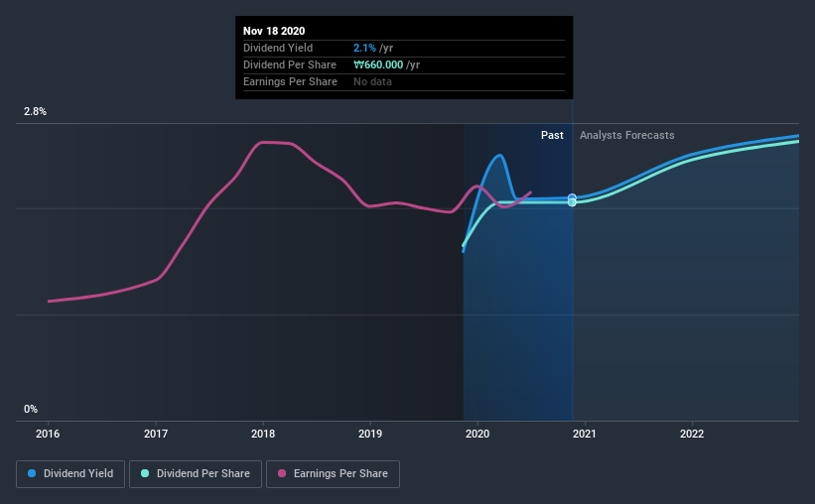Click the Analysts Forecasts label
The height and width of the screenshot is (504, 815).
[626, 135]
